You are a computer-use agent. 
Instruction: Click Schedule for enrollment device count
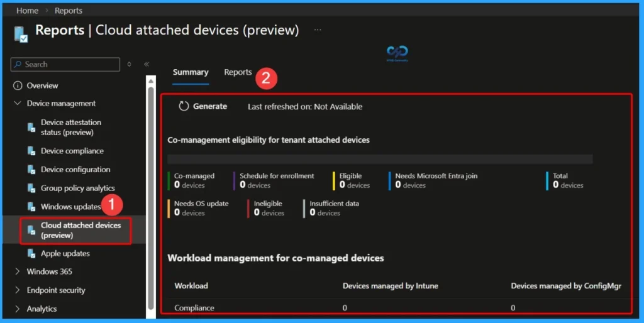coord(255,185)
